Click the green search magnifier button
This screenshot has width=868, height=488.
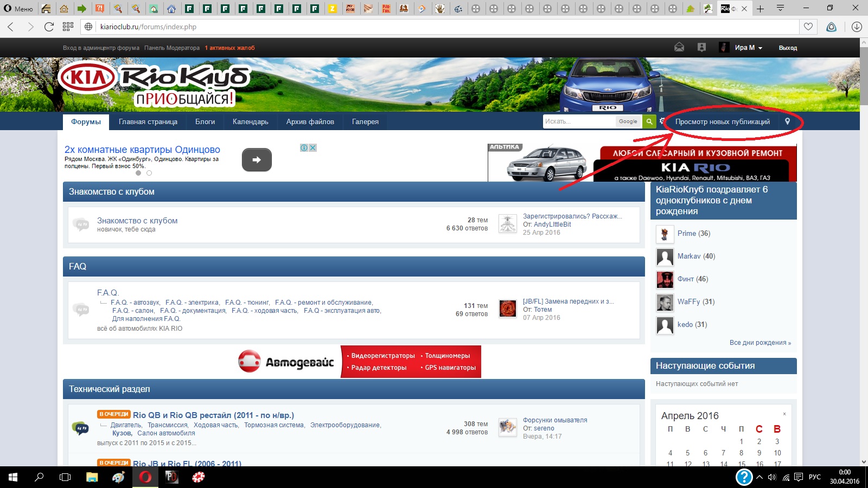(x=649, y=121)
